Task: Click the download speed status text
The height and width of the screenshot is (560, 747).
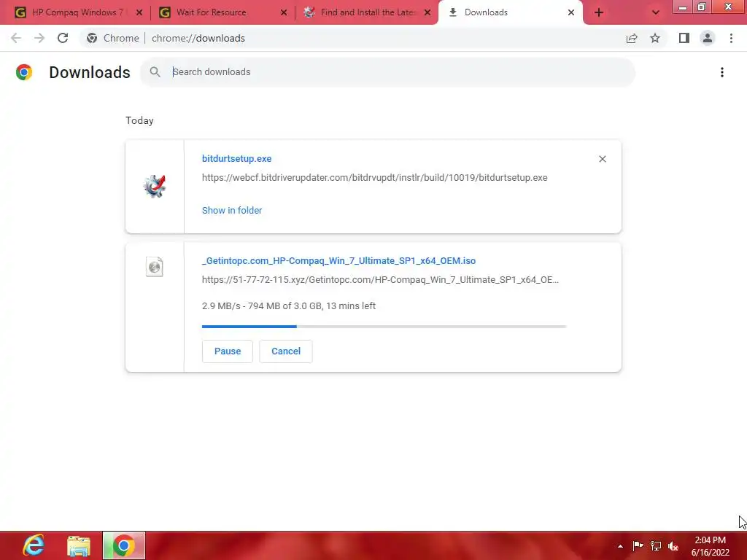Action: click(289, 306)
